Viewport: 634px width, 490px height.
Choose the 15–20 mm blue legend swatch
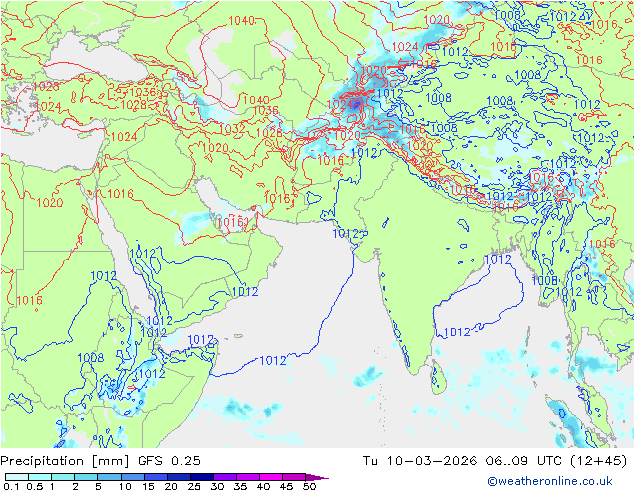[x=155, y=477]
